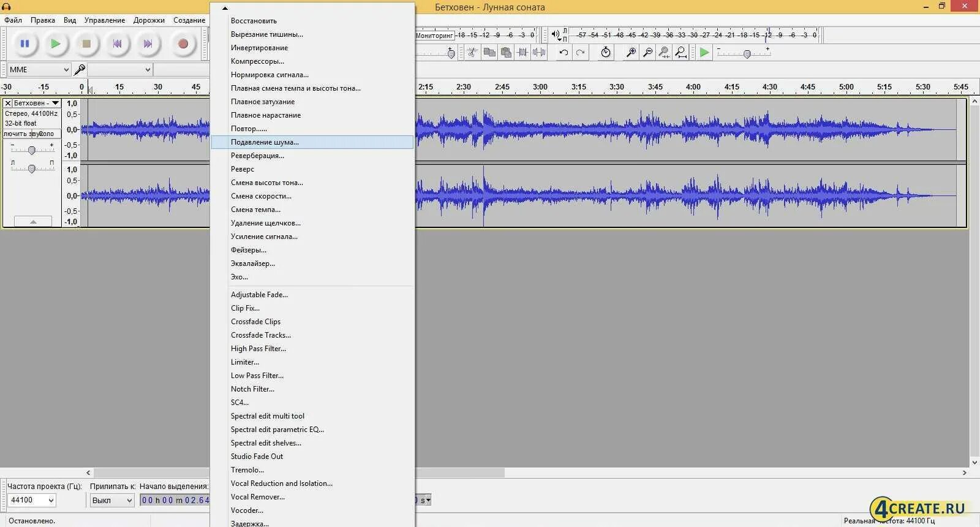Skip to end of the track
The height and width of the screenshot is (527, 980).
tap(148, 44)
